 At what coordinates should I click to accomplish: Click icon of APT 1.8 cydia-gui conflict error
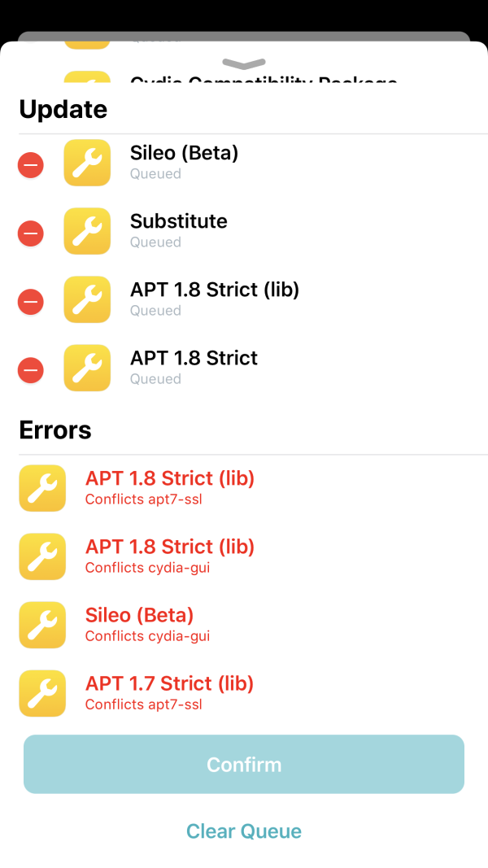click(x=42, y=556)
